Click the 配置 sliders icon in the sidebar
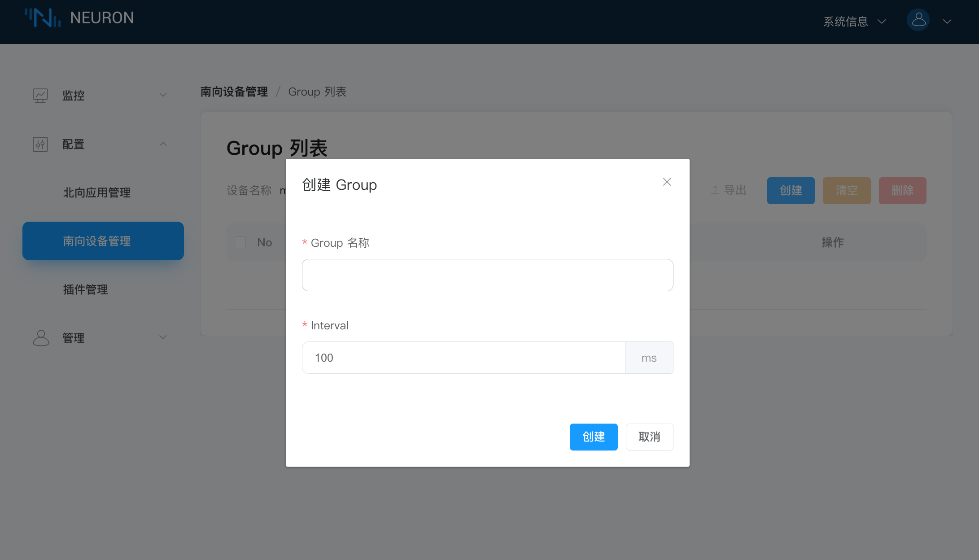The height and width of the screenshot is (560, 979). 40,144
